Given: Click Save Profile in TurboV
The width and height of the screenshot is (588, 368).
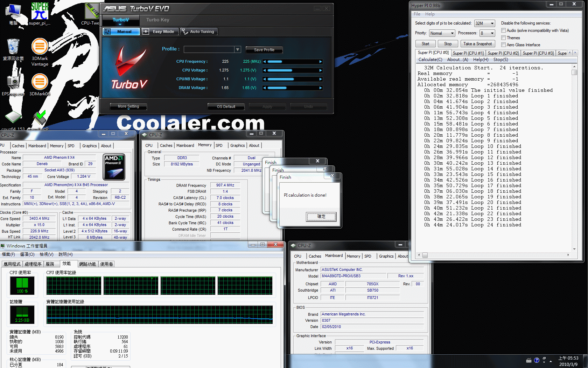Looking at the screenshot, I should (264, 50).
